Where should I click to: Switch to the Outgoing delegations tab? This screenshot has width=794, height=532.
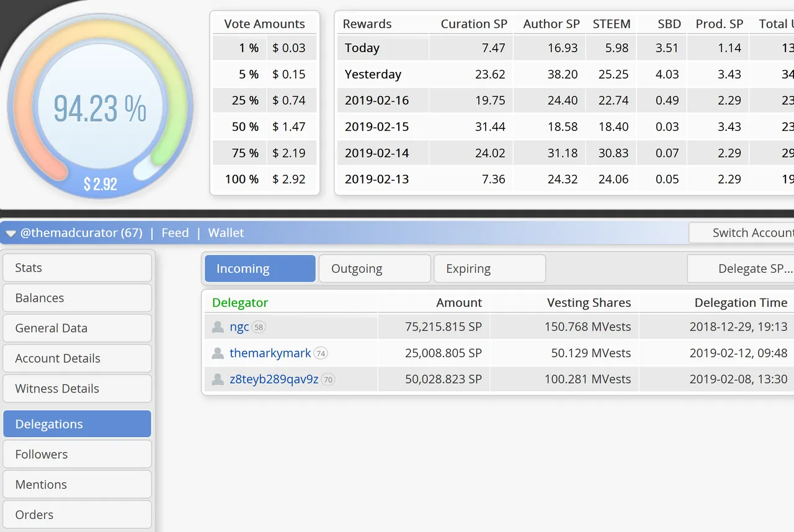coord(375,268)
